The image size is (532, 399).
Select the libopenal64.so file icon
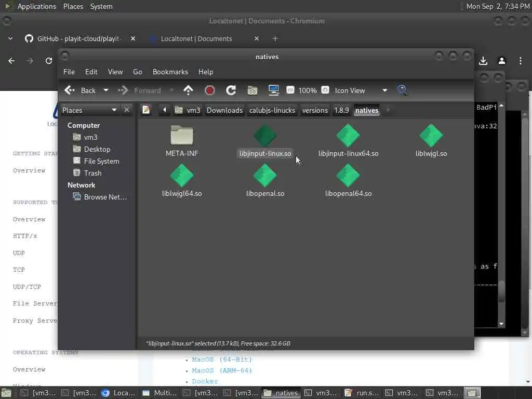click(x=348, y=176)
